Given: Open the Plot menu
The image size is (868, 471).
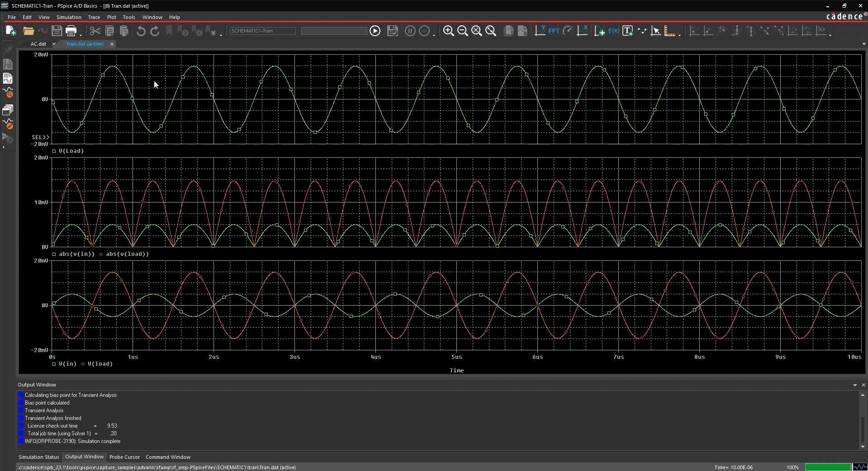Looking at the screenshot, I should 112,17.
